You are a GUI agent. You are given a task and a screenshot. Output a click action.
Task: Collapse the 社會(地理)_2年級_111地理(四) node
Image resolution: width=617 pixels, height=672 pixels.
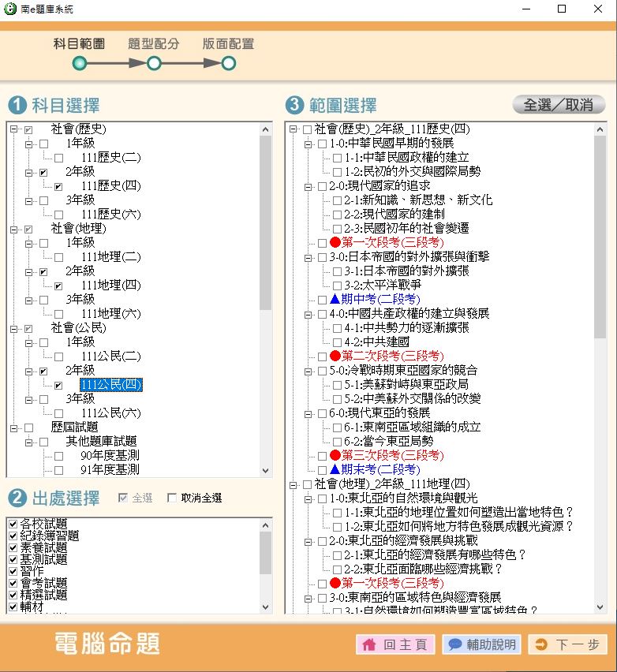click(x=293, y=485)
